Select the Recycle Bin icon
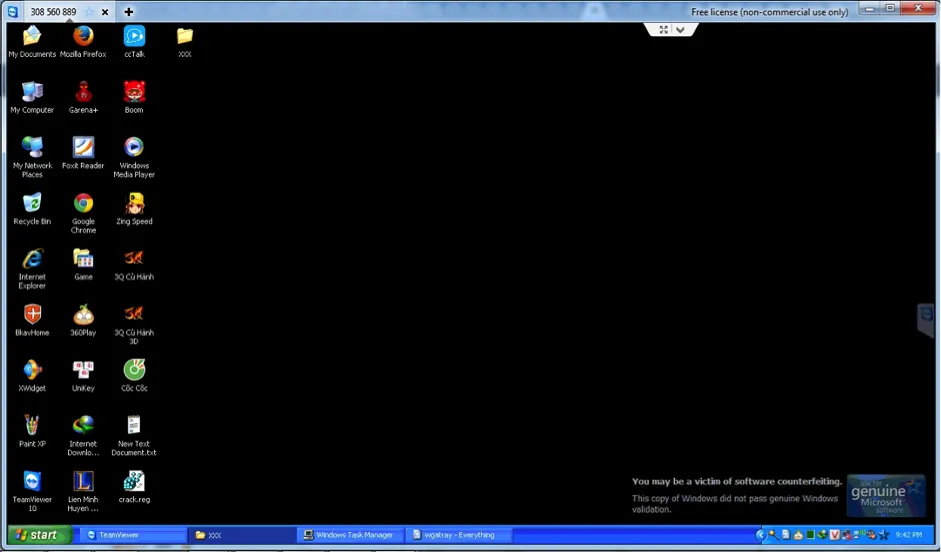 click(x=32, y=204)
